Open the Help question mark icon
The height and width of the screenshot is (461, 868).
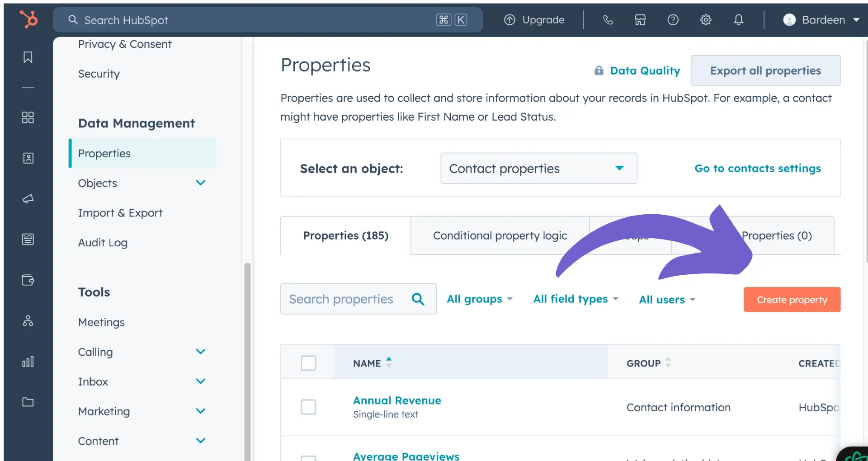coord(673,20)
